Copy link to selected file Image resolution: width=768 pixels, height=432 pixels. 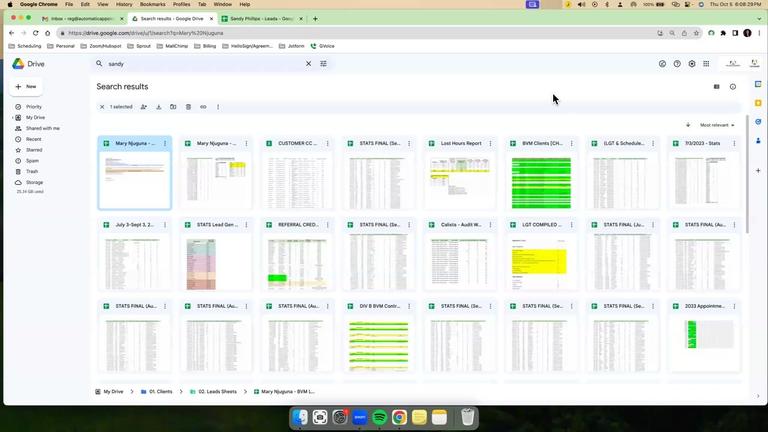coord(203,107)
